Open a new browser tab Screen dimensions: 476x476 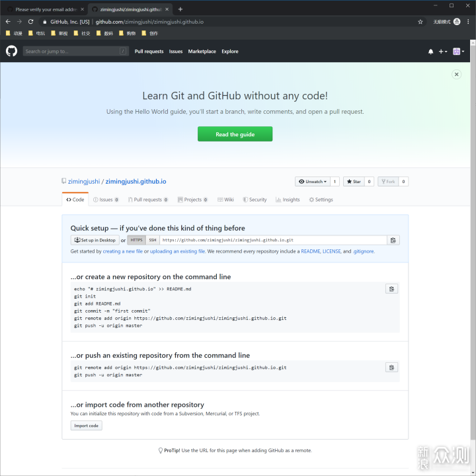[180, 9]
